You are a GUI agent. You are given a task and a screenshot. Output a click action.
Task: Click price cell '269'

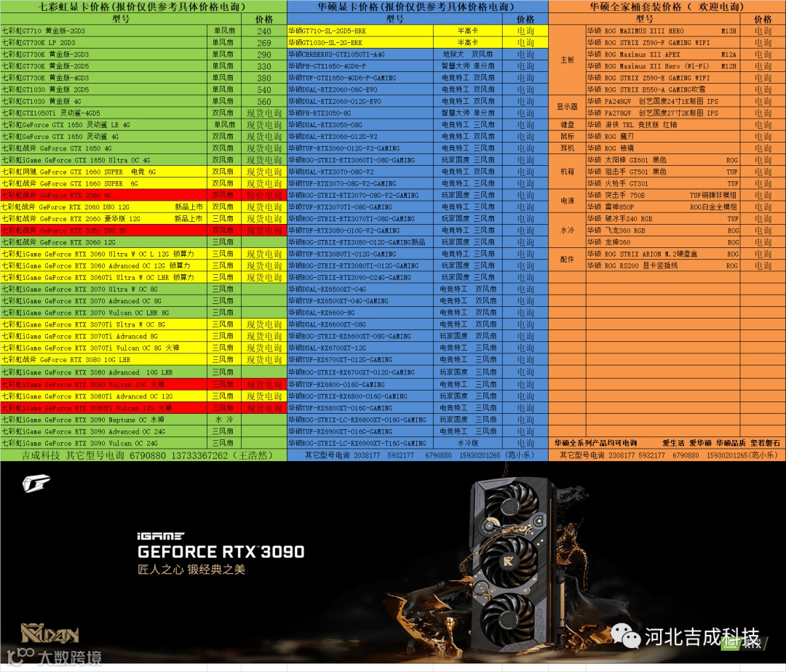[x=264, y=43]
